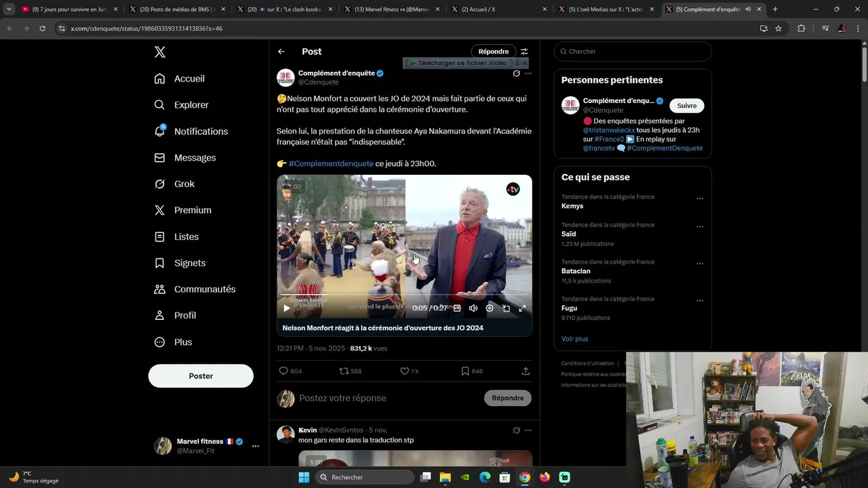868x488 pixels.
Task: Open Notifications in the sidebar
Action: coord(191,131)
